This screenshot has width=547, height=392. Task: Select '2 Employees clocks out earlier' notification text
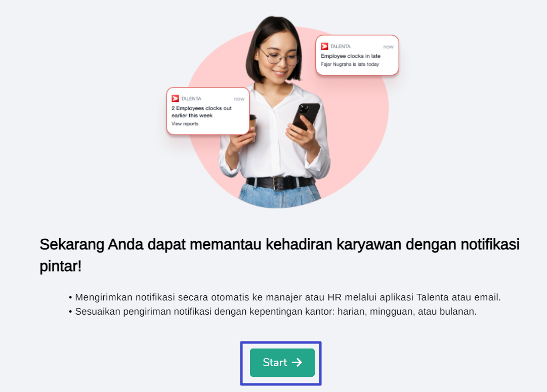[201, 112]
